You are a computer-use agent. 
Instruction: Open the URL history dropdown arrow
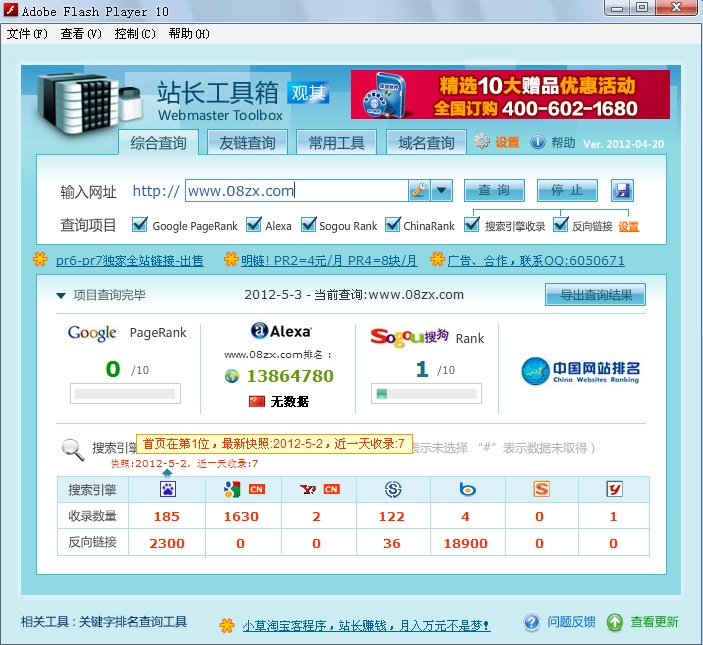click(442, 190)
